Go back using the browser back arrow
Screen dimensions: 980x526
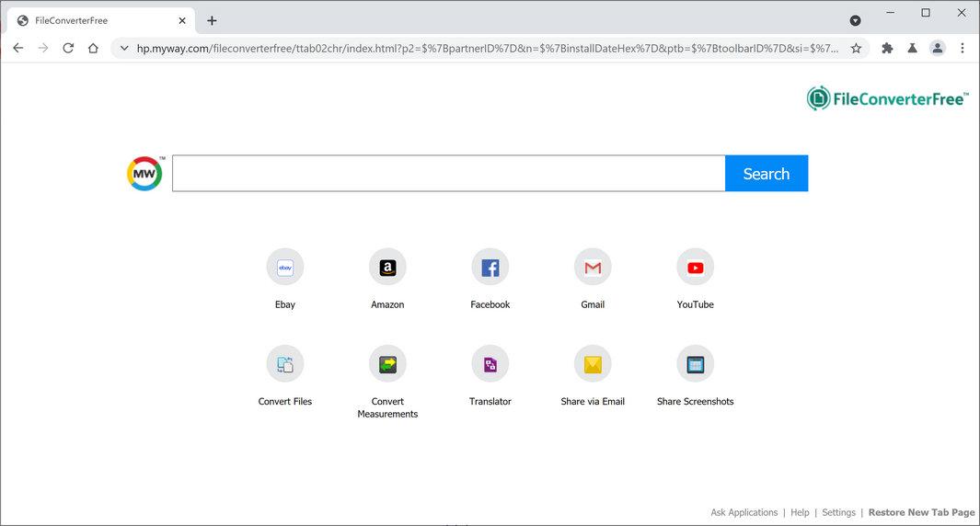coord(18,48)
